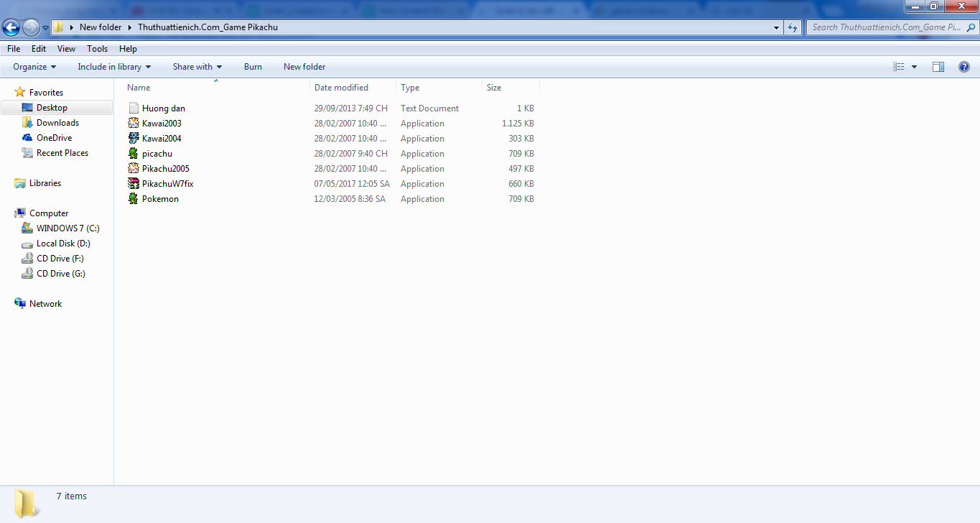980x523 pixels.
Task: Open the View menu
Action: (x=66, y=49)
